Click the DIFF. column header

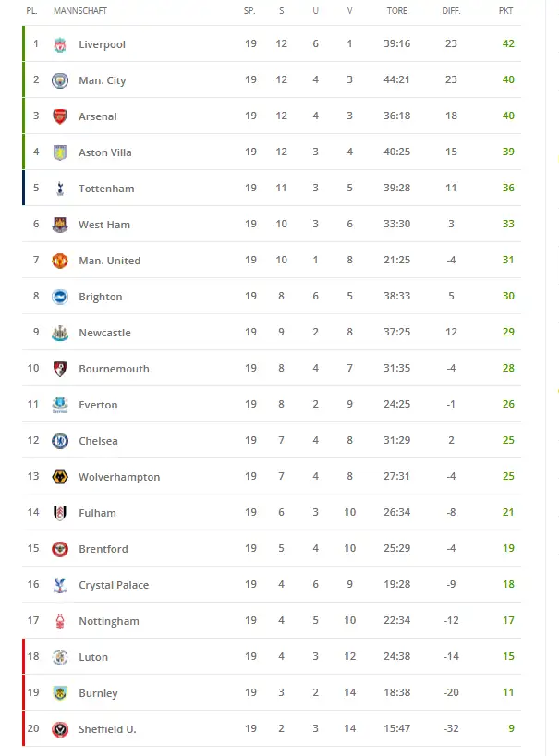coord(451,11)
